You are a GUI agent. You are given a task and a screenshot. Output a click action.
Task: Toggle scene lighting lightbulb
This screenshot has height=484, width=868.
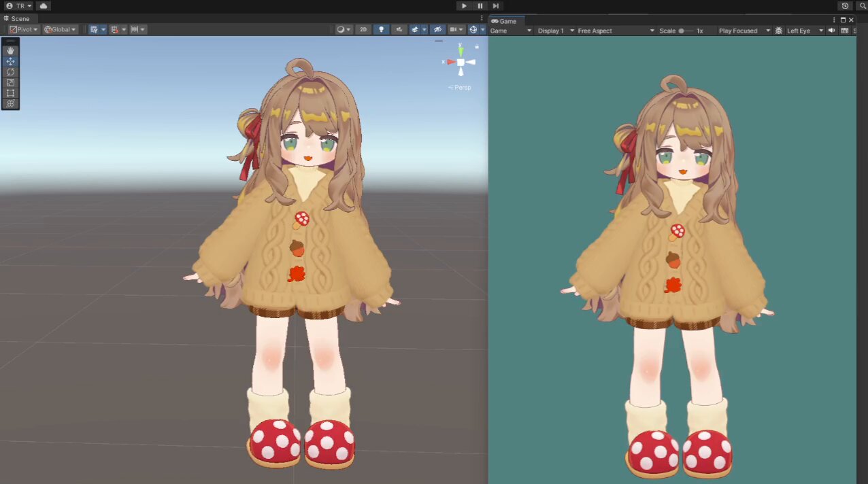click(x=381, y=30)
